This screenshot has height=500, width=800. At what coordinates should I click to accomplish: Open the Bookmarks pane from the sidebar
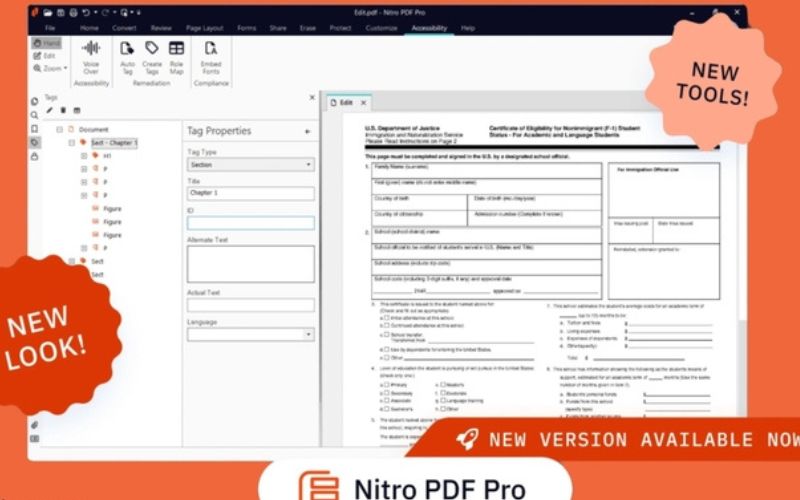35,129
